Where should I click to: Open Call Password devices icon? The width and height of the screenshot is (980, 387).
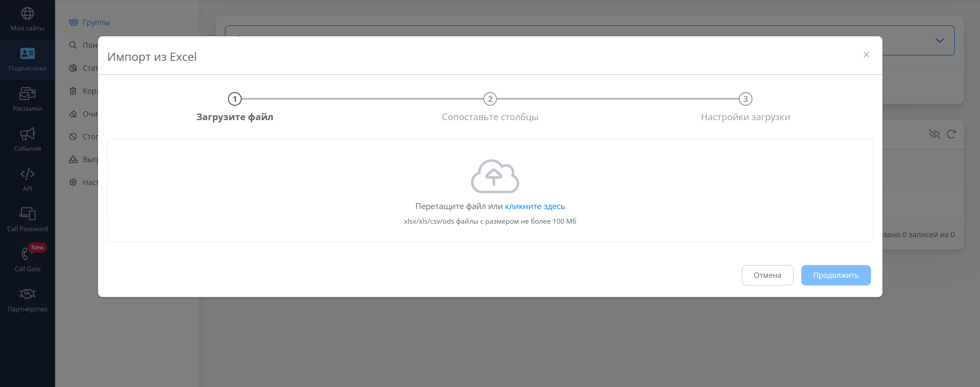[27, 214]
